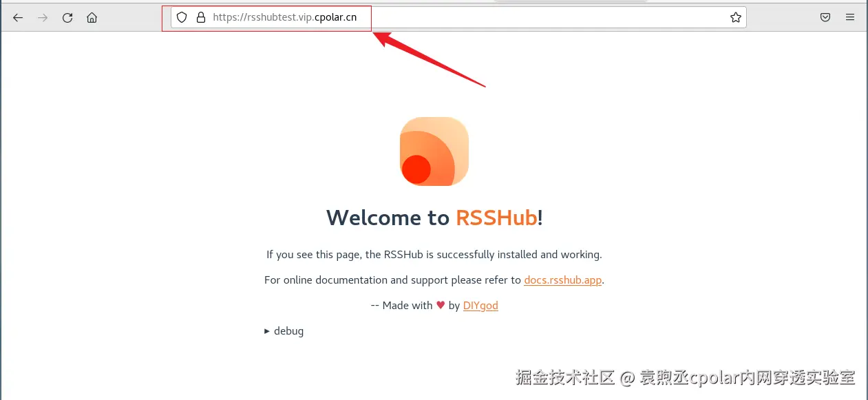Bookmark this page with the star
868x400 pixels.
tap(736, 18)
